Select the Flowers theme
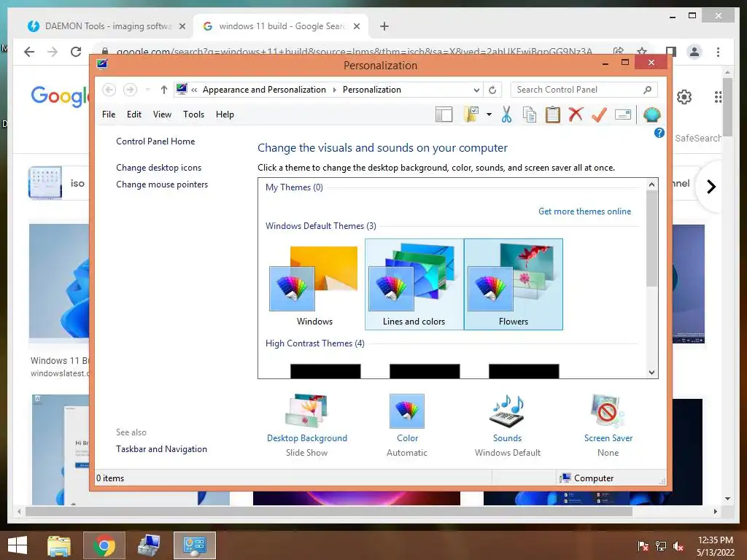The height and width of the screenshot is (560, 747). click(x=513, y=284)
